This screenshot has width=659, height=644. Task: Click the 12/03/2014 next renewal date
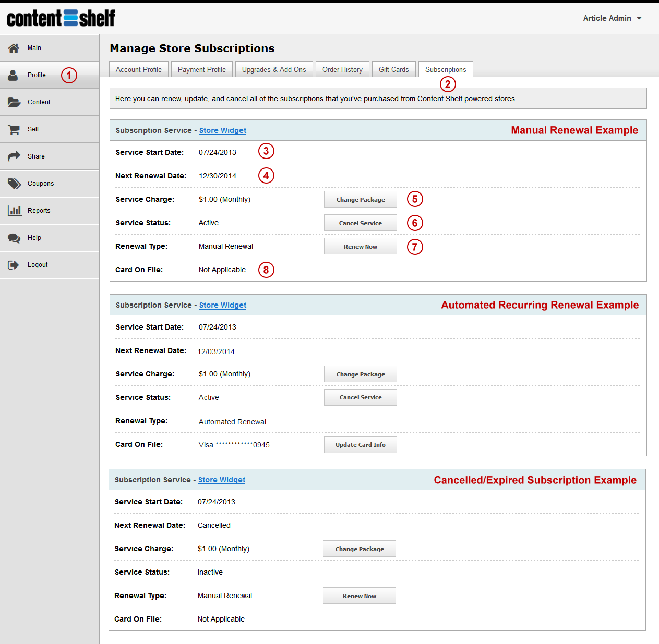pos(216,351)
